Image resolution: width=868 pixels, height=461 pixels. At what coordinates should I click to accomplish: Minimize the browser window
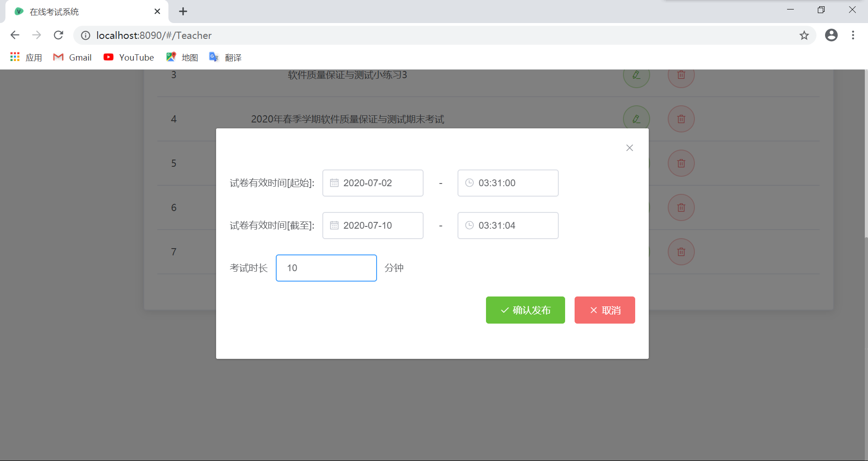tap(790, 10)
